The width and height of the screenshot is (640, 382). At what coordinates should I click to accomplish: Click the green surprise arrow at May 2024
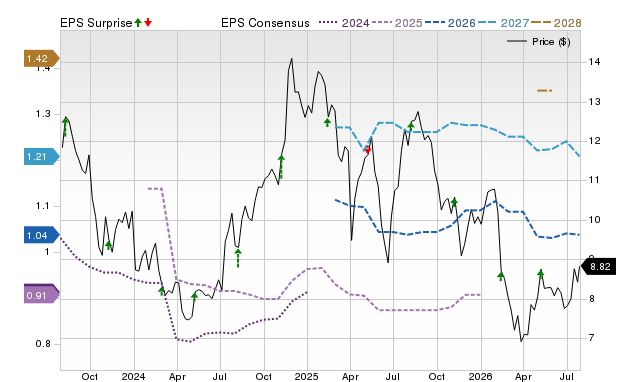pyautogui.click(x=194, y=298)
